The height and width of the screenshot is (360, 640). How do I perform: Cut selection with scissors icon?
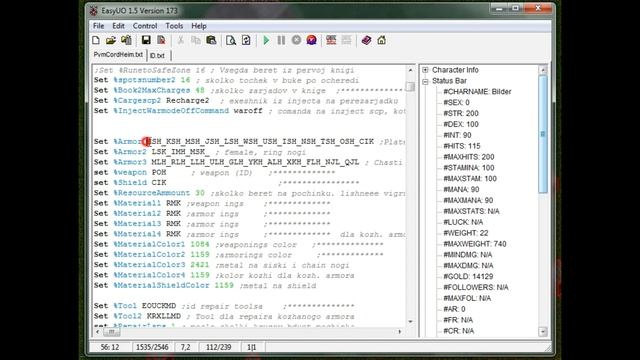click(180, 40)
